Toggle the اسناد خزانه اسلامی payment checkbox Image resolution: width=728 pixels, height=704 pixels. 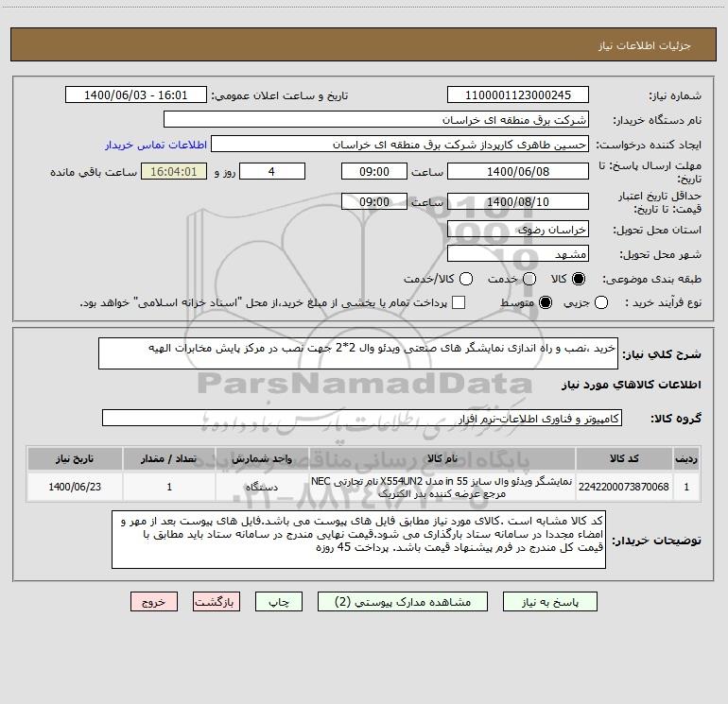click(x=459, y=302)
